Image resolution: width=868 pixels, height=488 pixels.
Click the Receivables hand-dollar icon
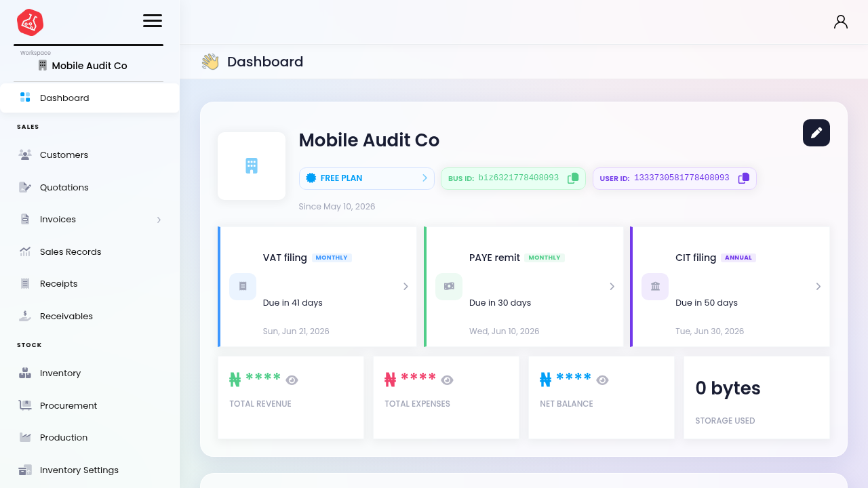(25, 316)
